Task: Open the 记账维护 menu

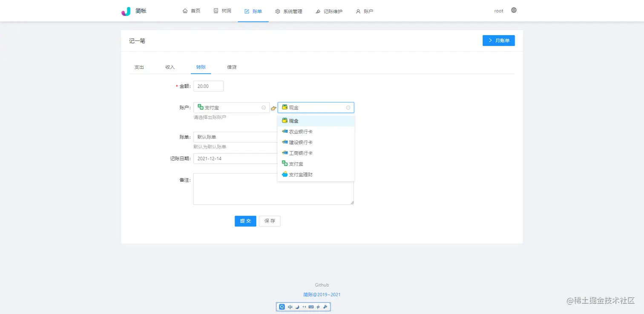Action: pos(329,11)
